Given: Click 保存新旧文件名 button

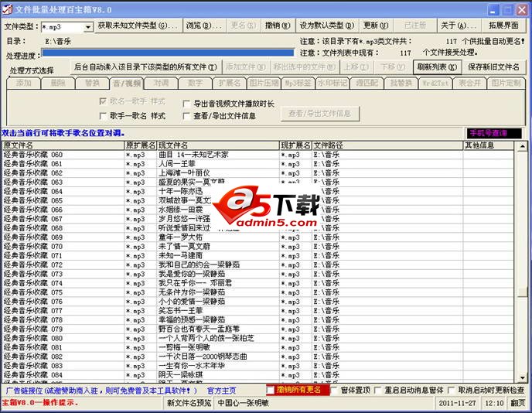Looking at the screenshot, I should [x=493, y=67].
